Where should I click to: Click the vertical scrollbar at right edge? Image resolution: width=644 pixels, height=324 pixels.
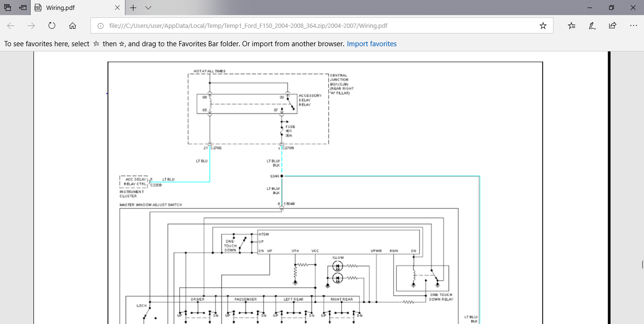pos(641,264)
